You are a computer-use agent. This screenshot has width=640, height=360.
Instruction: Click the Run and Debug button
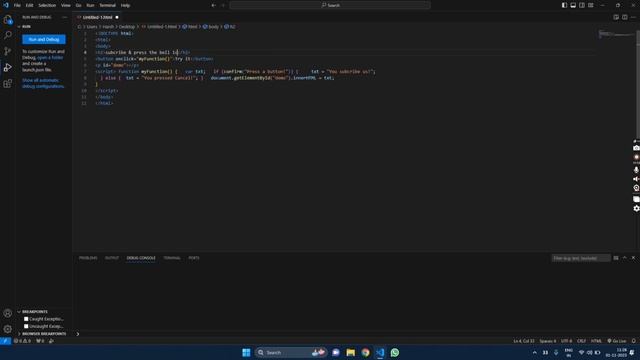tap(44, 39)
